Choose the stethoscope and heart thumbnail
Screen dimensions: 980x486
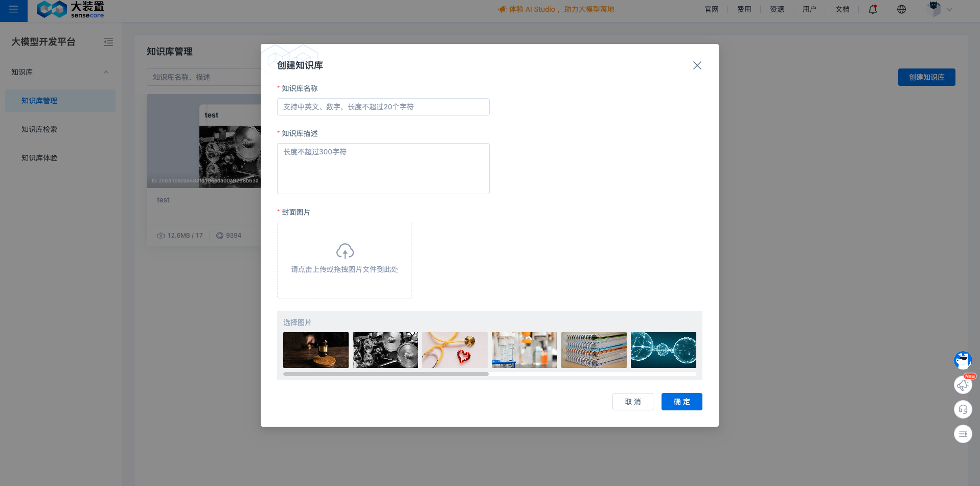click(455, 350)
